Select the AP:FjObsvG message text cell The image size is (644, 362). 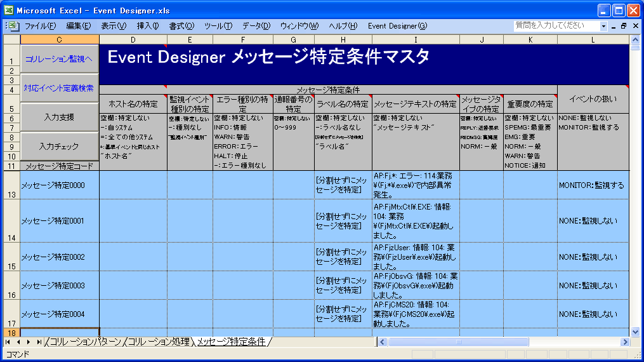[x=416, y=286]
